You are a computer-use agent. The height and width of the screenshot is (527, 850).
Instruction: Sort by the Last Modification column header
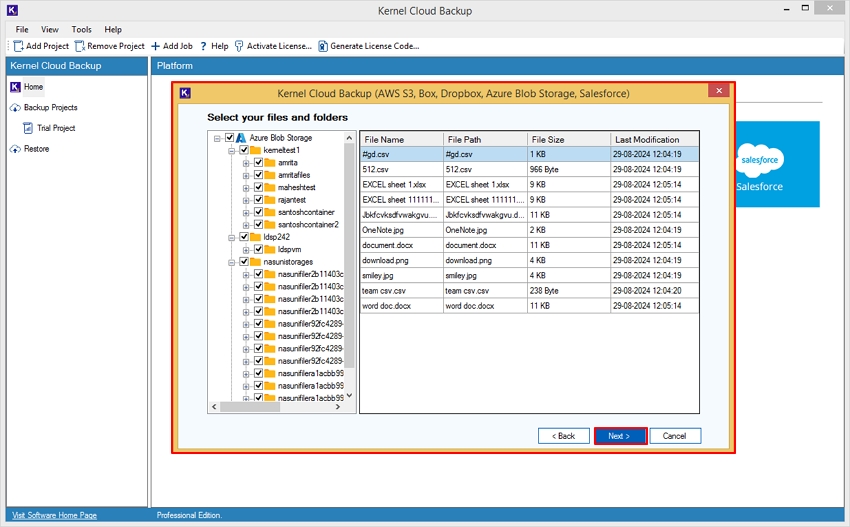click(x=654, y=139)
